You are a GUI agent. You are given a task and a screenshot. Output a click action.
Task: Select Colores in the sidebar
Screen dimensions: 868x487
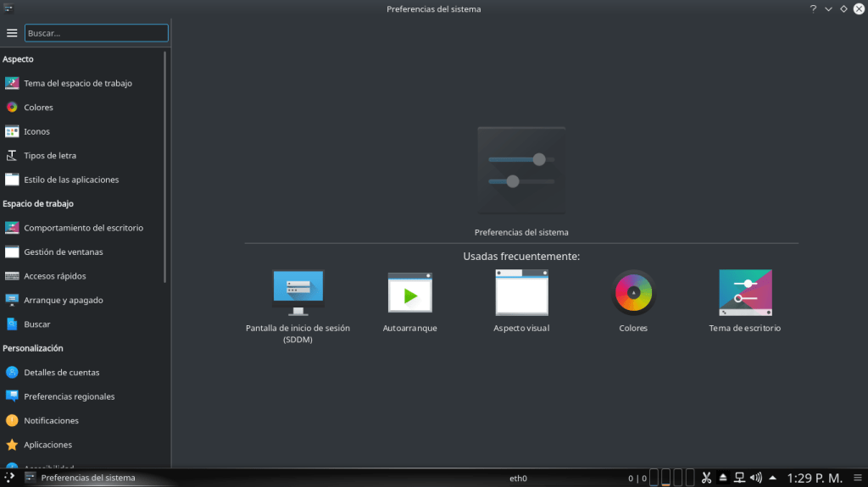pos(38,108)
